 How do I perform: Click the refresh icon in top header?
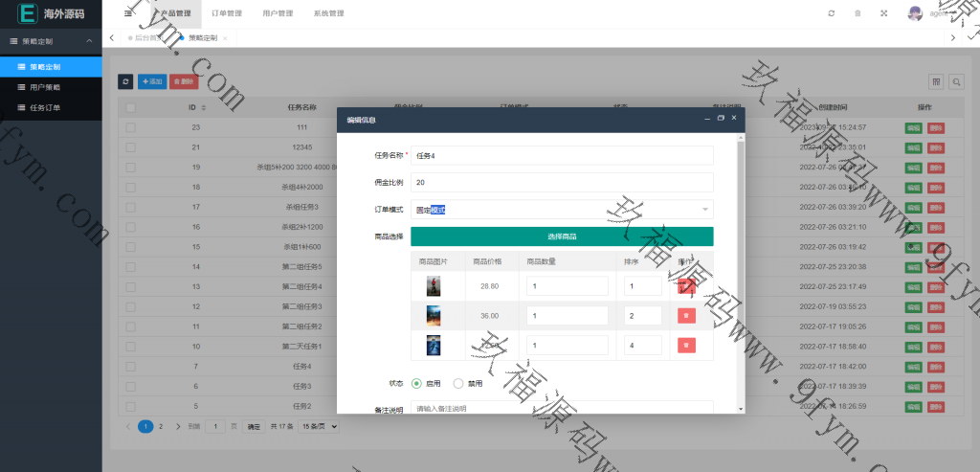tap(831, 13)
